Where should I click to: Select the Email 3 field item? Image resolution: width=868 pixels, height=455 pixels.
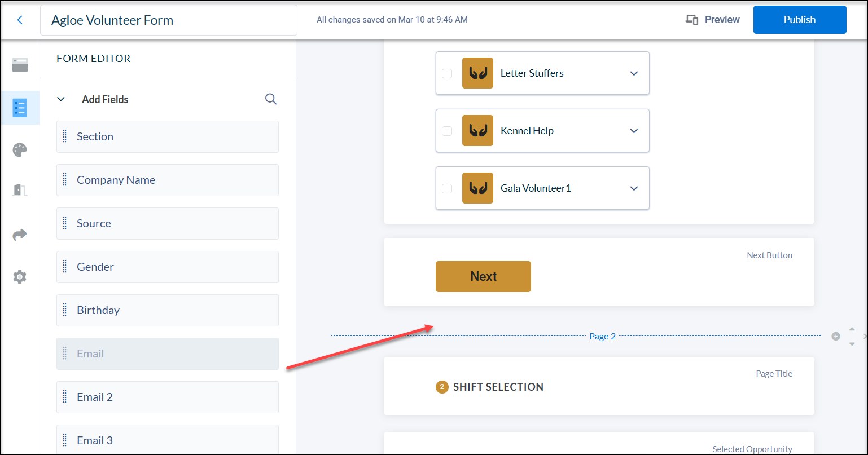168,440
